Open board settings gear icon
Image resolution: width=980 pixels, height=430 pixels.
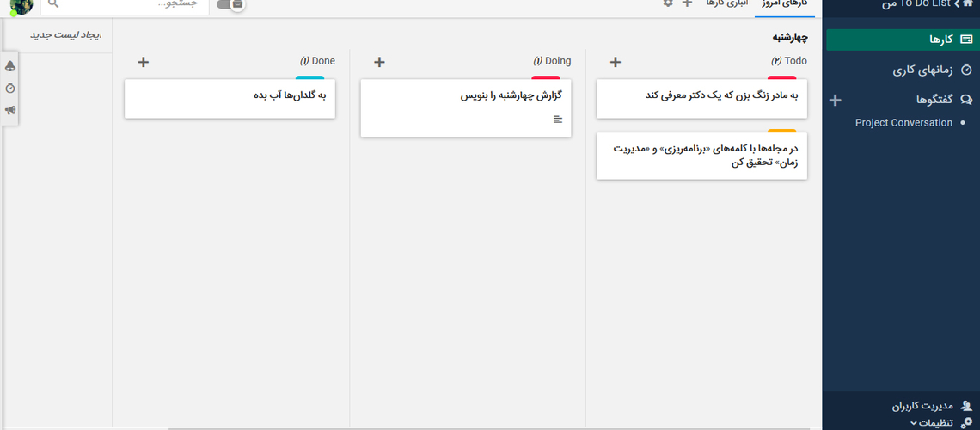coord(668,3)
